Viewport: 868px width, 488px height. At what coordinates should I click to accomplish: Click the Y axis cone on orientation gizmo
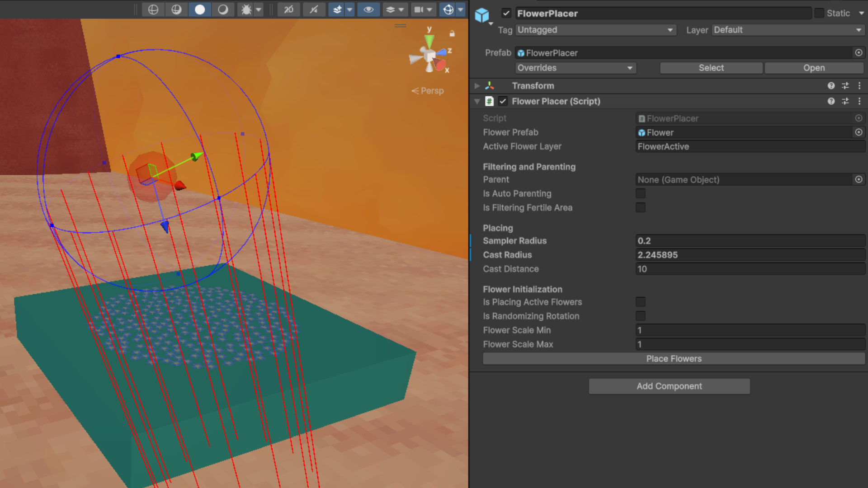click(x=429, y=41)
